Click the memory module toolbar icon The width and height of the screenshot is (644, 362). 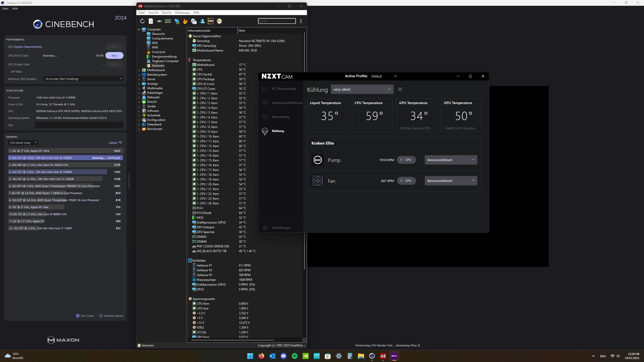point(168,21)
